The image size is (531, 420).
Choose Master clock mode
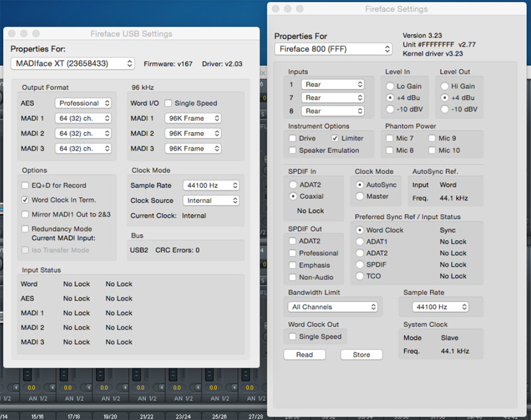(x=360, y=196)
